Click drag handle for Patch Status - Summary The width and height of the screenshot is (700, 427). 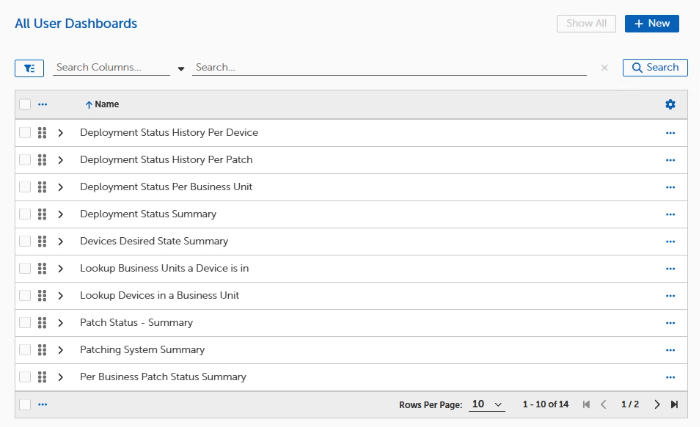tap(42, 323)
